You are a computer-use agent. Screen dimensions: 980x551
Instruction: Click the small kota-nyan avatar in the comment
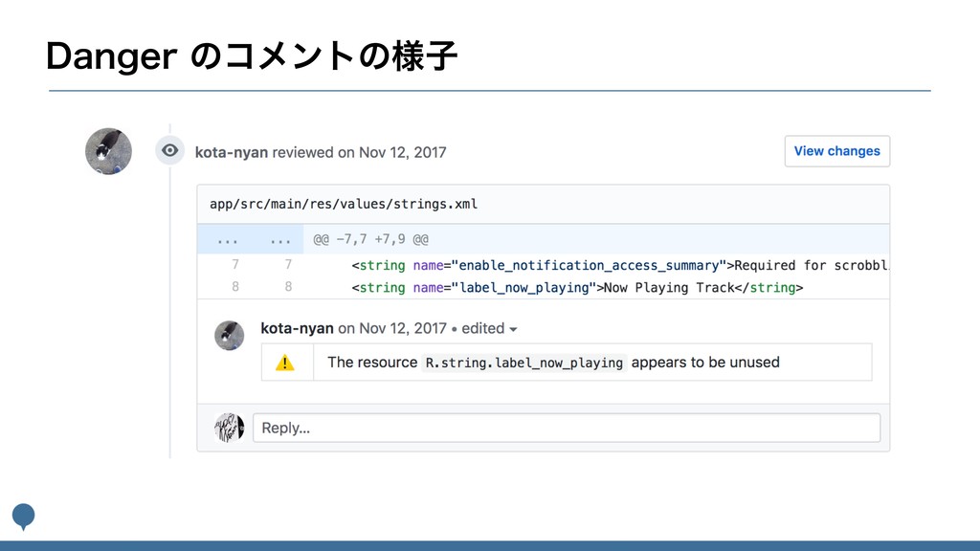(x=229, y=335)
